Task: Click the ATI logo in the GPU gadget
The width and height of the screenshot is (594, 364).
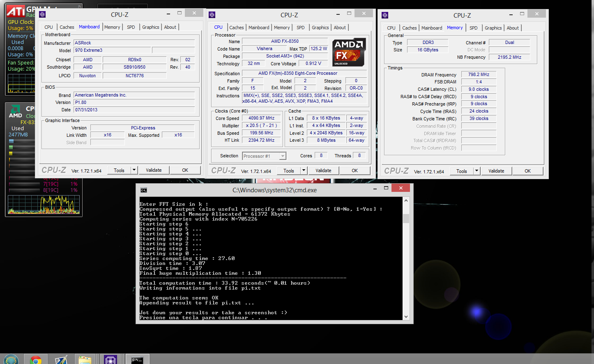Action: click(16, 11)
